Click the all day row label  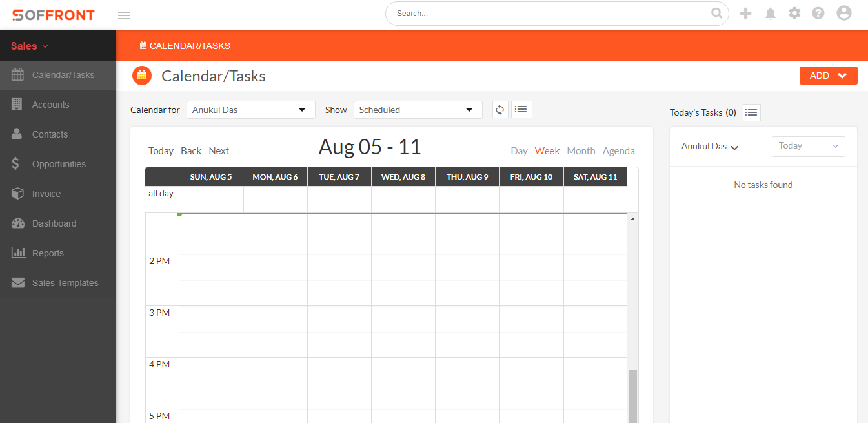coord(161,193)
